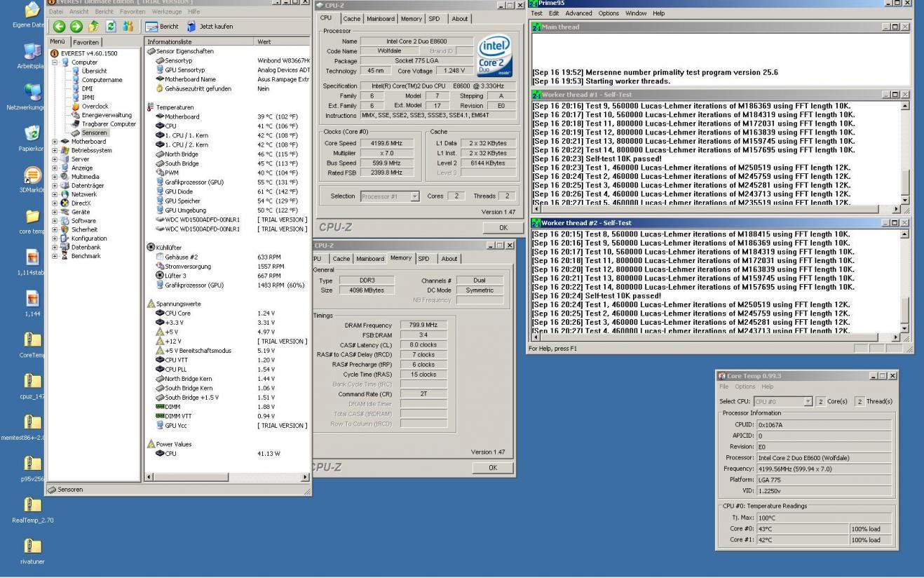
Task: Open Papierkorb recycle bin icon
Action: click(31, 138)
